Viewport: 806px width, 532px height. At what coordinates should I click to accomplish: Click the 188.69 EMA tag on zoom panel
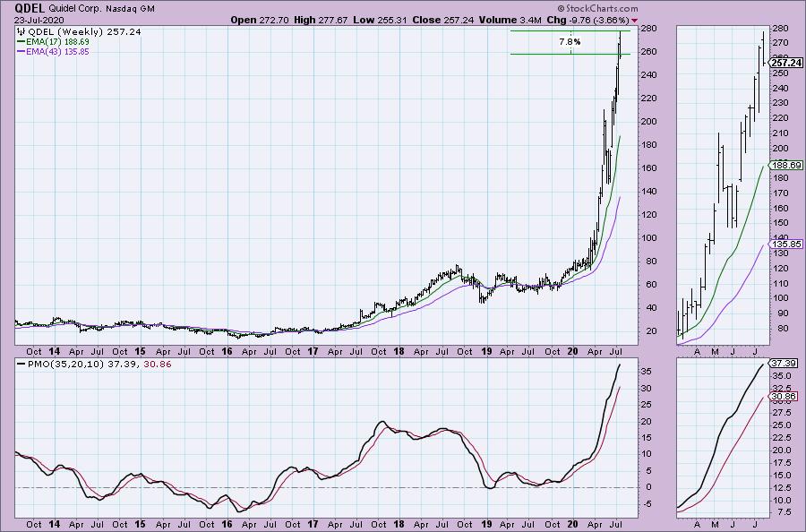tap(786, 165)
